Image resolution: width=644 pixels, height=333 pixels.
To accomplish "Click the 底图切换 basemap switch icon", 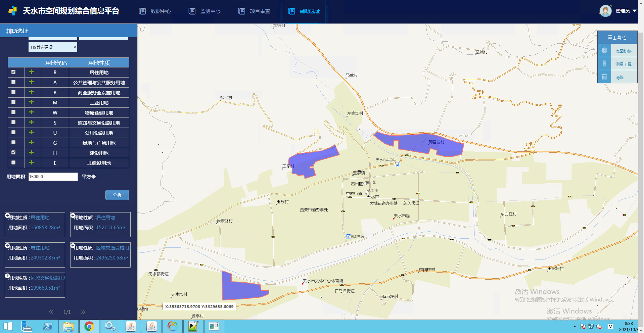I will pyautogui.click(x=604, y=51).
